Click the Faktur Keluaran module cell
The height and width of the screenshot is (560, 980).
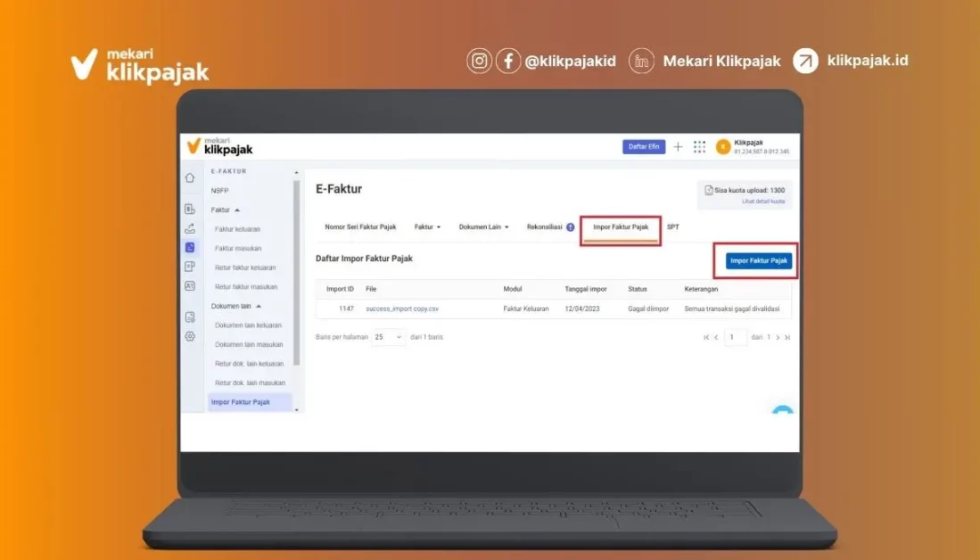[x=525, y=309]
